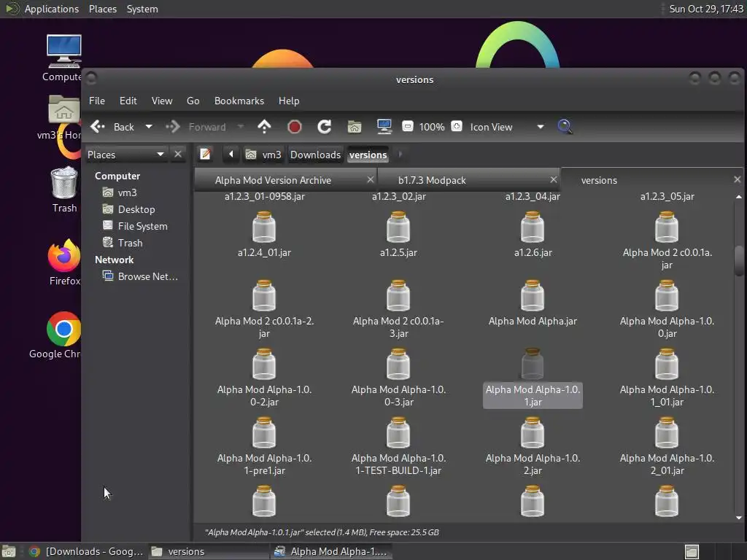Select Alpha Mod 2 c0.0.1a-3.jar icon
This screenshot has height=560, width=747.
pos(398,296)
